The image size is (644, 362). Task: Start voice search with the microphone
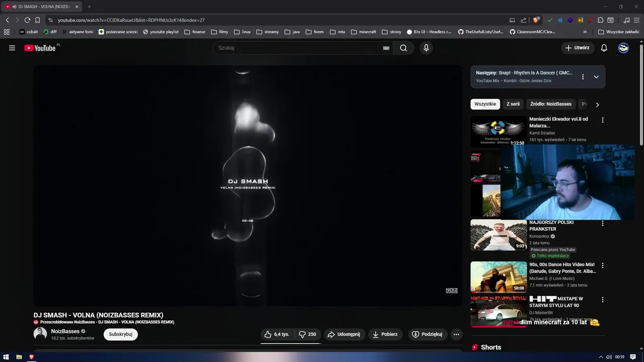(426, 48)
